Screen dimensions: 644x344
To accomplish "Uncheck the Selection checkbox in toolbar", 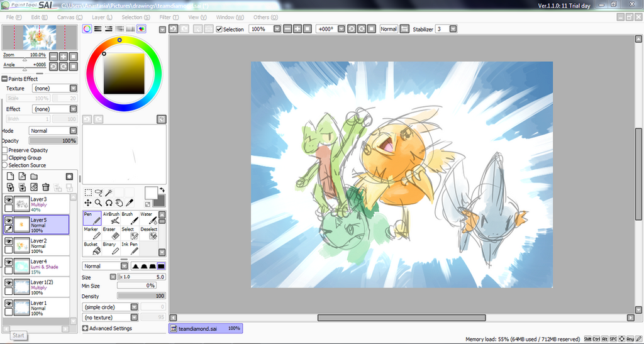I will tap(219, 29).
